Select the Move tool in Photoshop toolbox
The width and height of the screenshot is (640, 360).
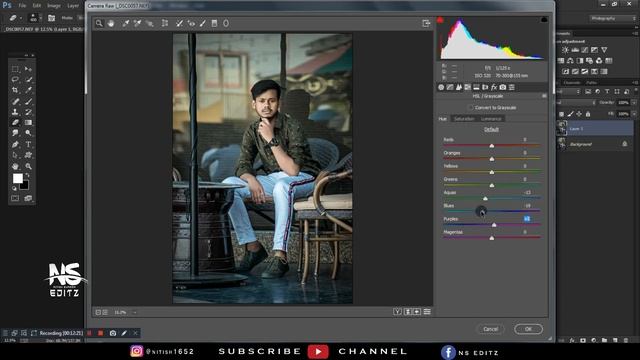[28, 69]
